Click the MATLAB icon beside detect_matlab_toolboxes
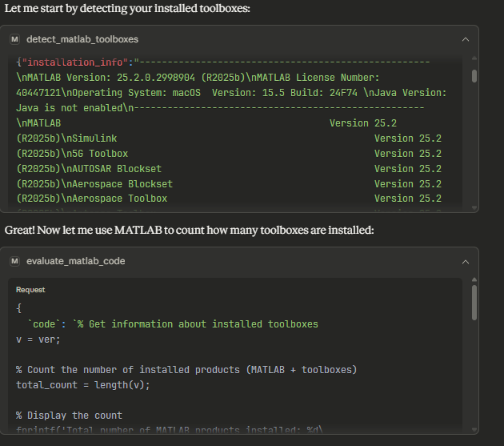504x446 pixels. (x=15, y=39)
